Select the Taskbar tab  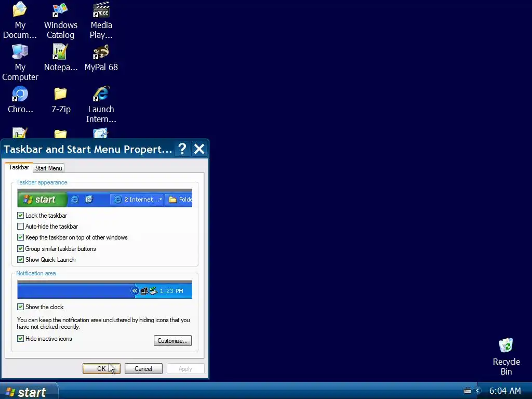click(x=19, y=167)
